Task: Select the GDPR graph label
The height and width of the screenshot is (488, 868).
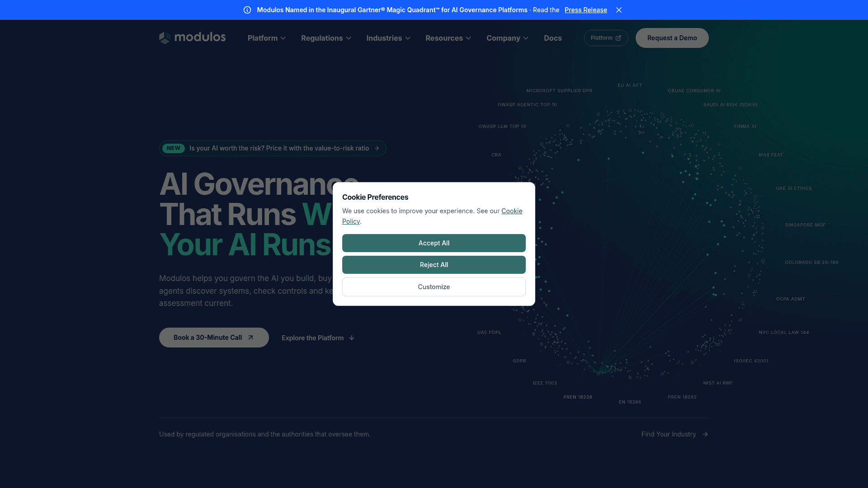Action: pos(519,361)
